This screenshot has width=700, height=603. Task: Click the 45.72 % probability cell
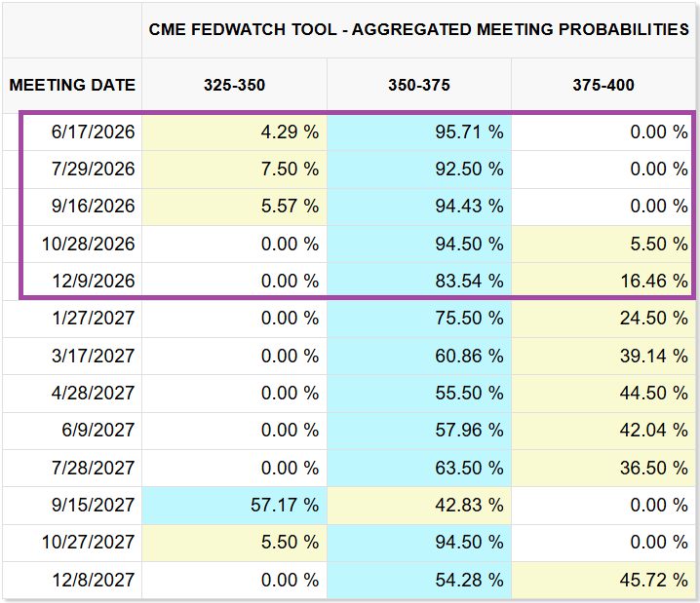click(603, 580)
